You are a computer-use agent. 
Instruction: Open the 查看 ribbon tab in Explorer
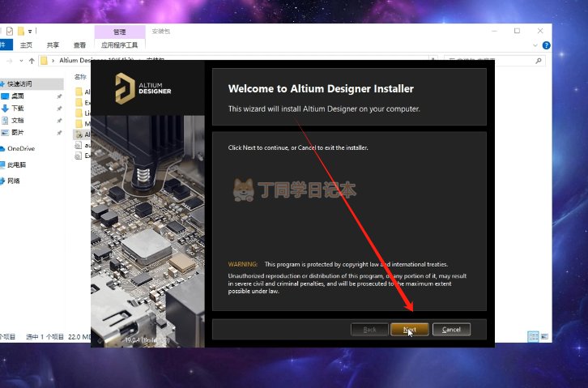click(x=79, y=45)
